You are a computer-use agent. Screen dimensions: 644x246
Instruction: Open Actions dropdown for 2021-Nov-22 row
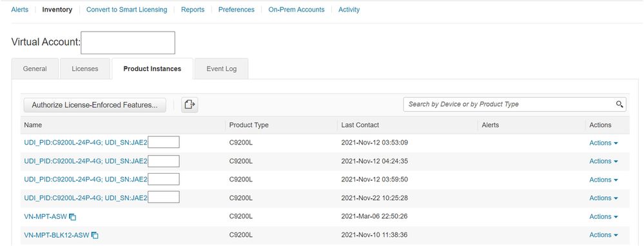coord(603,198)
